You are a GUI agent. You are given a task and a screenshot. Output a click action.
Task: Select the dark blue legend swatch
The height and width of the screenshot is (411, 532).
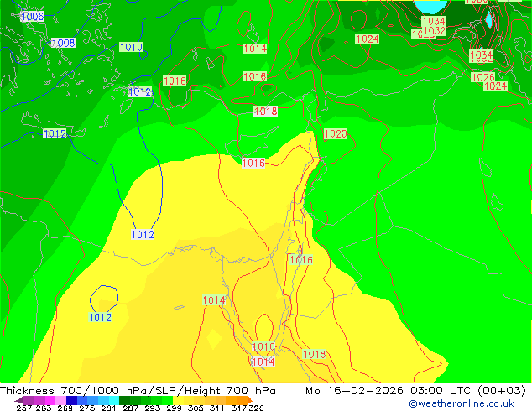[71, 400]
